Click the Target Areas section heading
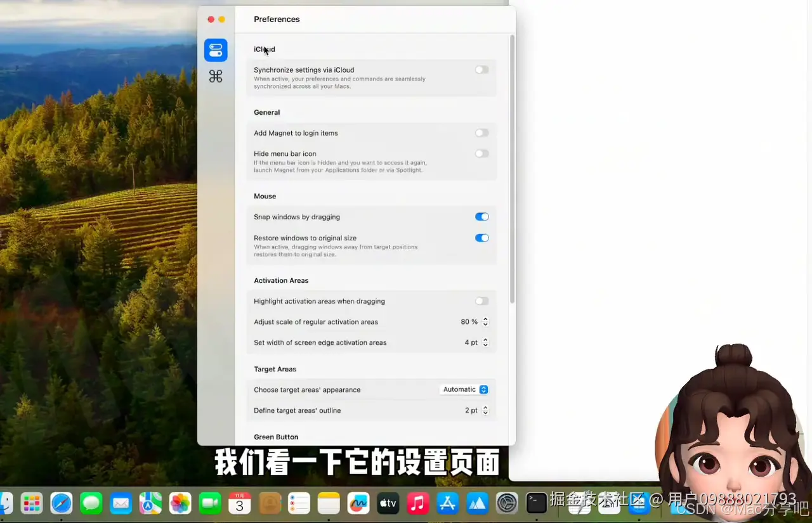This screenshot has height=523, width=812. [x=275, y=369]
